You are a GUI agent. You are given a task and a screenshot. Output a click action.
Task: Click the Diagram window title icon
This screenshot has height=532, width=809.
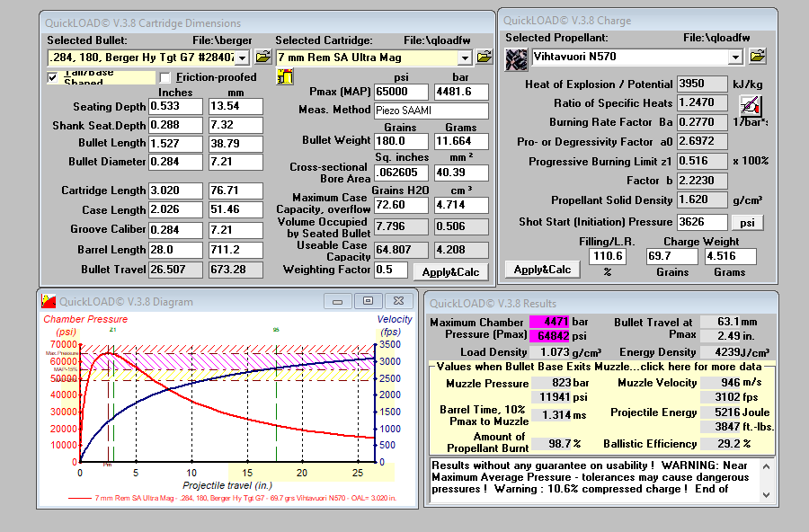point(49,301)
